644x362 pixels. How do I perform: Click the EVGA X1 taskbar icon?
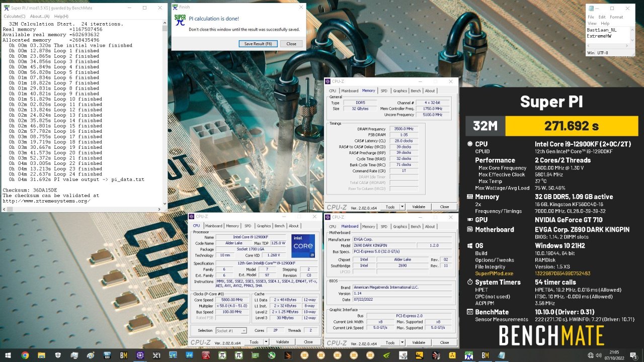tap(156, 355)
